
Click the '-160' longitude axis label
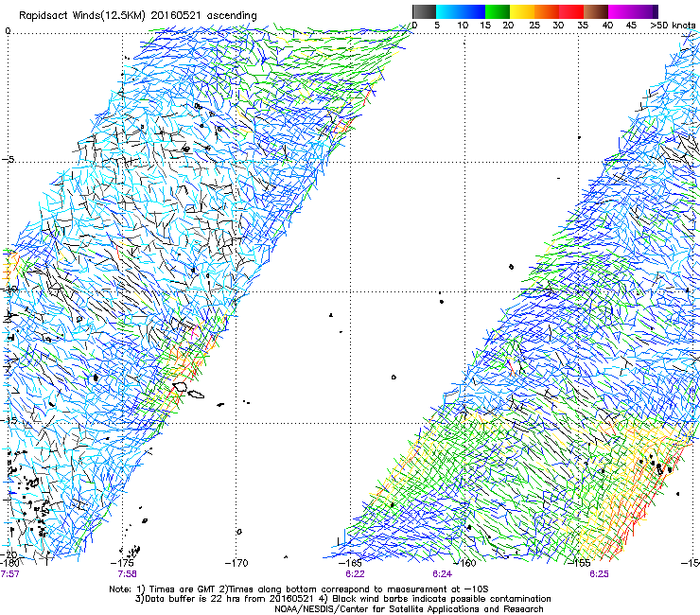464,563
